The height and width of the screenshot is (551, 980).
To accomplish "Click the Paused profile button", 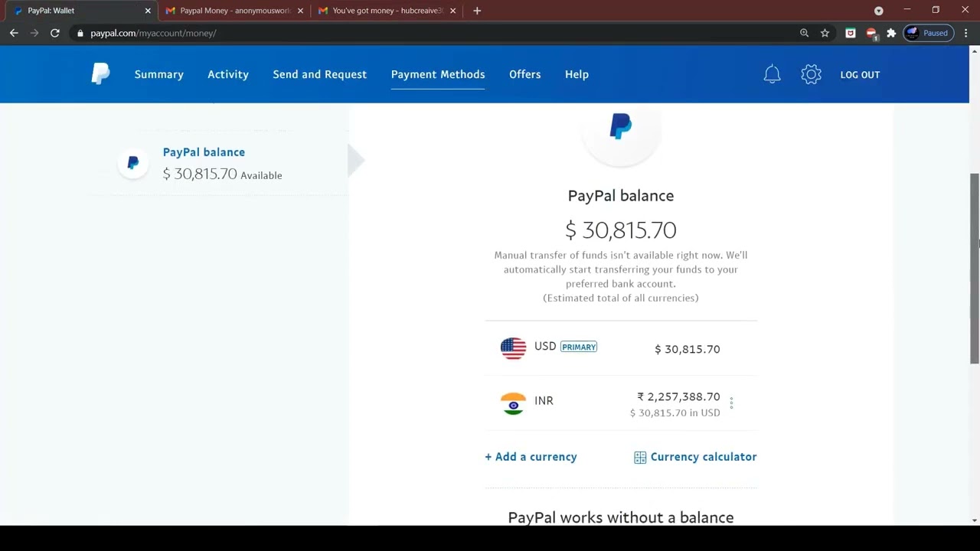I will pos(928,33).
